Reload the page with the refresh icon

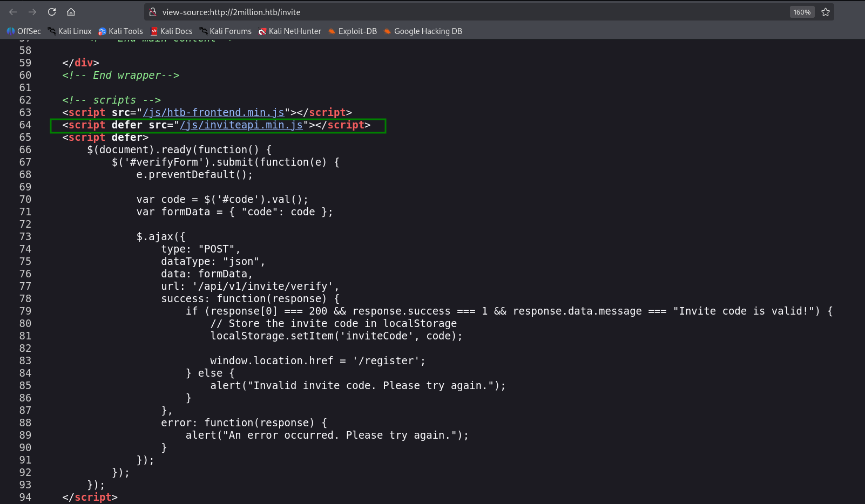52,12
